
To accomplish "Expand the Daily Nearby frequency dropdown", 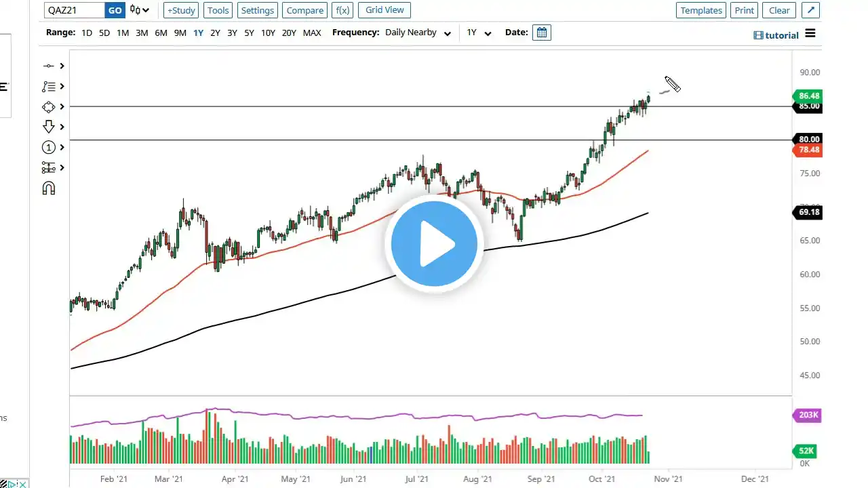I will coord(418,33).
